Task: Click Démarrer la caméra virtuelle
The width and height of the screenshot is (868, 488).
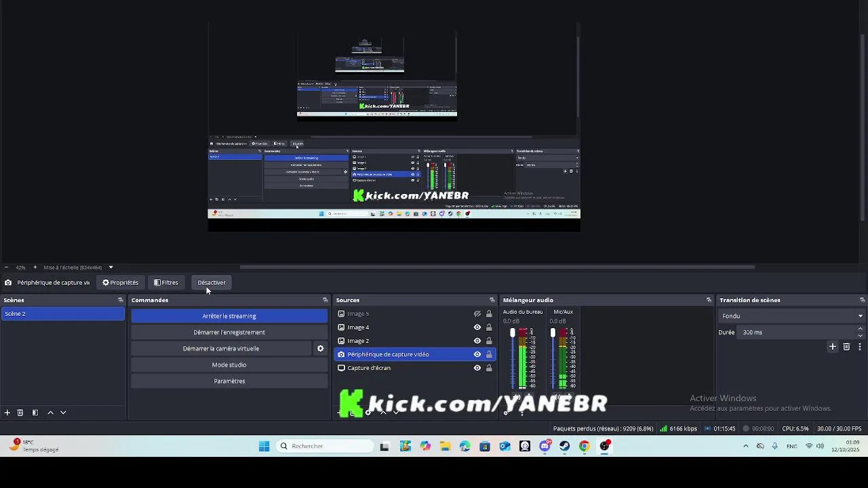Action: click(x=221, y=348)
